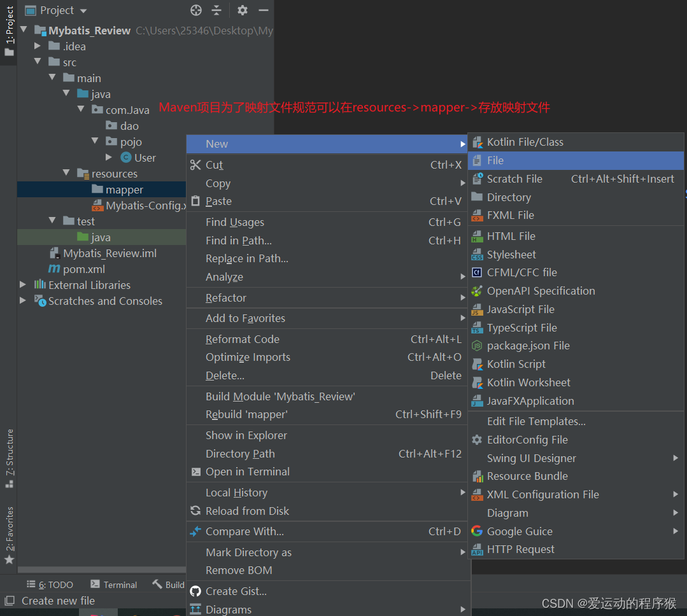
Task: Click the CFML/CFC file icon
Action: 477,272
